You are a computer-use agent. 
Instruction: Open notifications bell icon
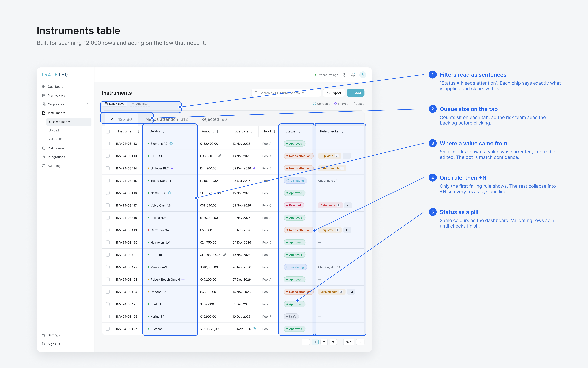pyautogui.click(x=353, y=75)
